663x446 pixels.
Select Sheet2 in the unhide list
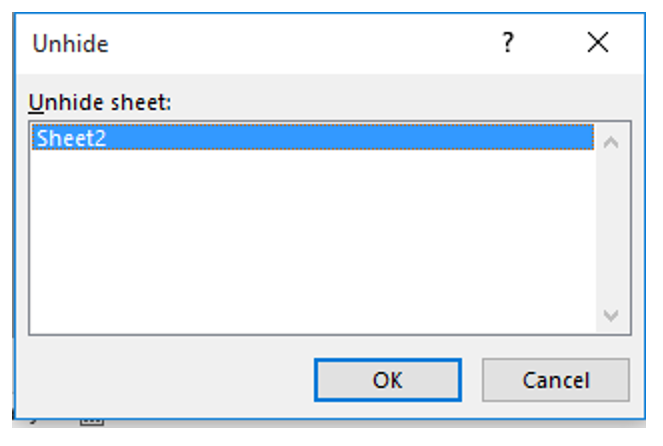coord(313,137)
